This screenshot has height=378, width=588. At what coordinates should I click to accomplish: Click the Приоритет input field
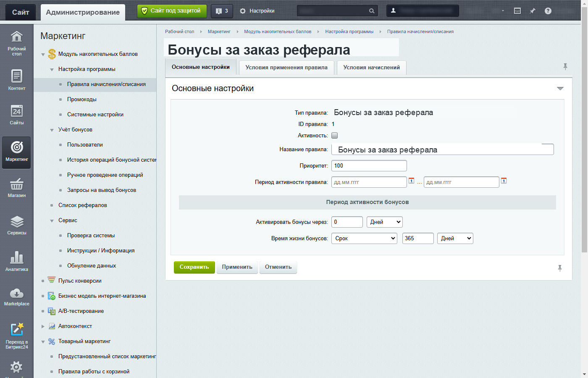click(369, 166)
